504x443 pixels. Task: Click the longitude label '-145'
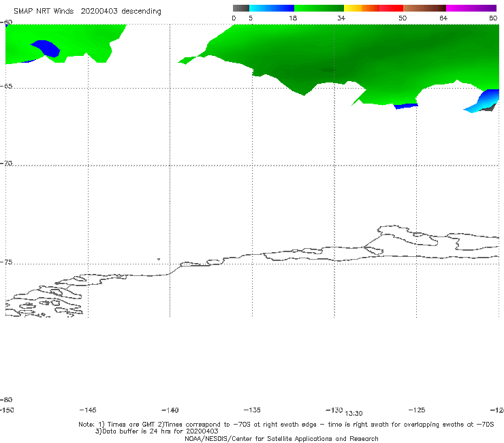tap(88, 410)
